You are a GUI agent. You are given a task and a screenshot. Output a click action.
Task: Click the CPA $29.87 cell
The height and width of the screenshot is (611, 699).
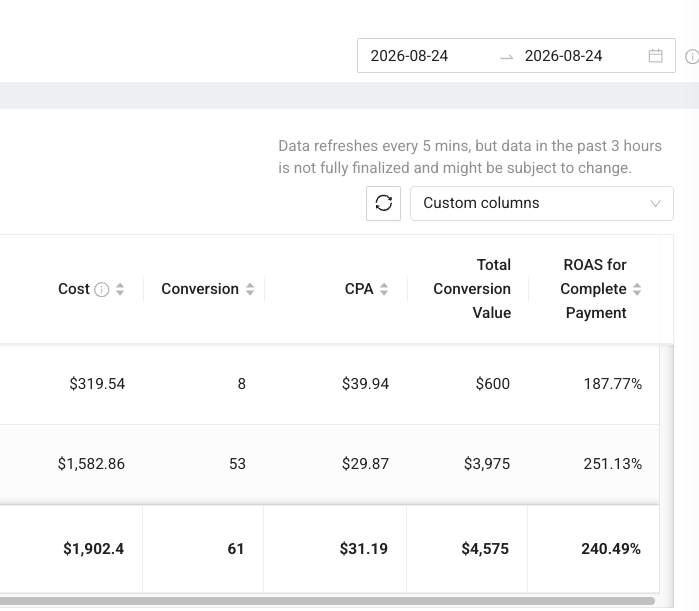366,464
